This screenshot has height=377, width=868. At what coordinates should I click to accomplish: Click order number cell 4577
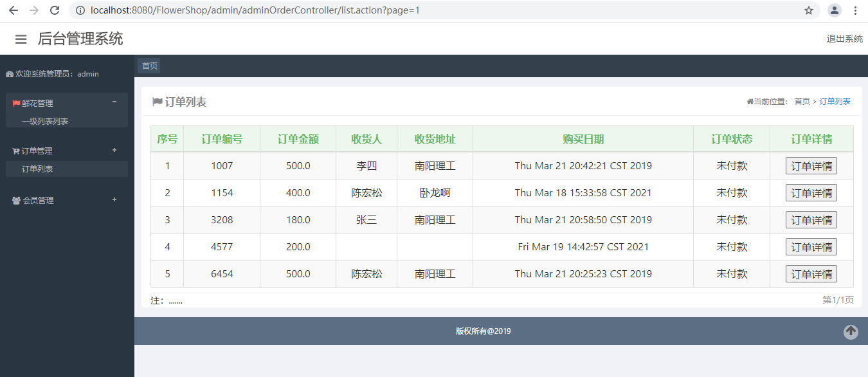coord(222,247)
